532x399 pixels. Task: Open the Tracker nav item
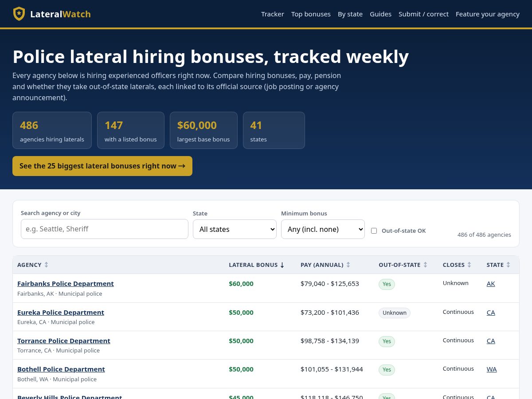pyautogui.click(x=273, y=14)
